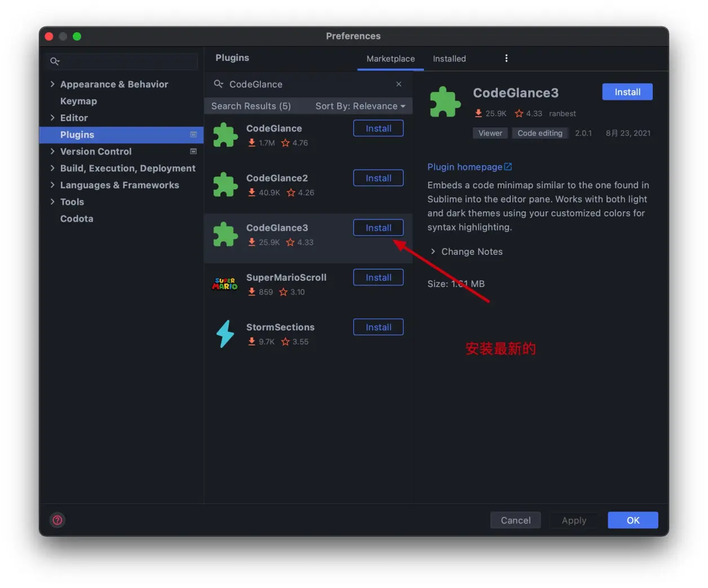Click the blue Install button in details
This screenshot has height=588, width=708.
(627, 92)
